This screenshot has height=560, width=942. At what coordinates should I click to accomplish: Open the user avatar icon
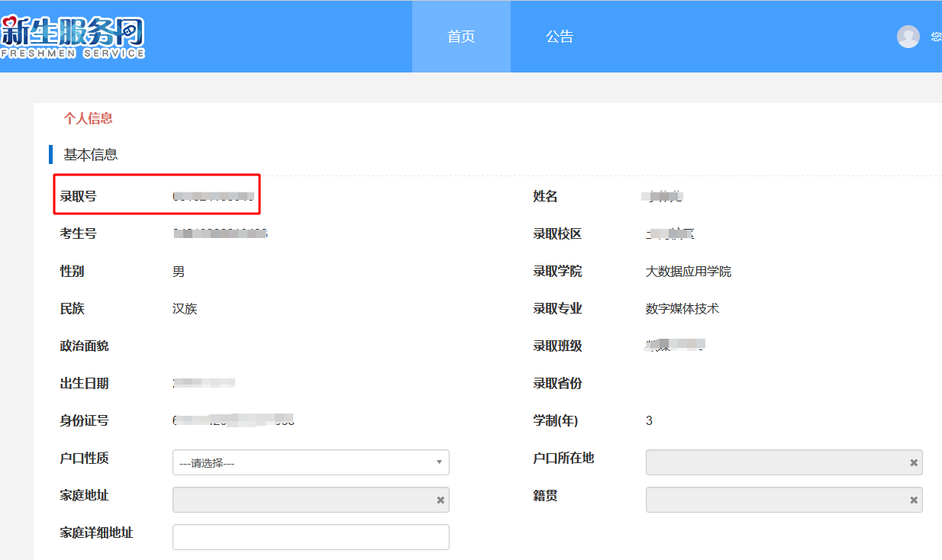908,37
